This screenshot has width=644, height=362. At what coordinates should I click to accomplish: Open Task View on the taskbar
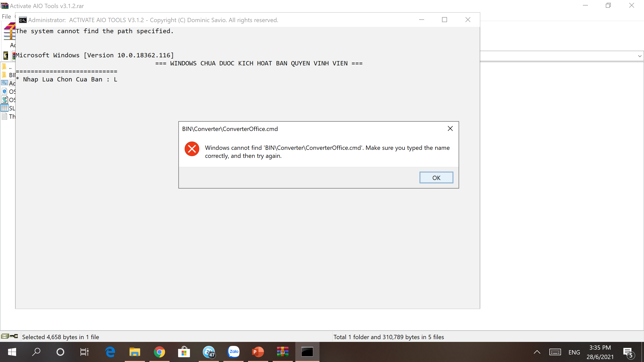pos(85,352)
